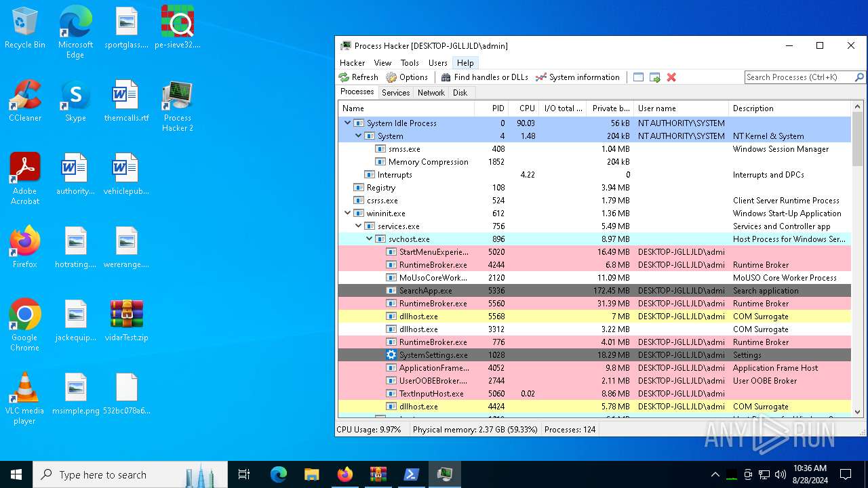Select the MoUsoCoreWorker process row
This screenshot has height=488, width=868.
(594, 278)
